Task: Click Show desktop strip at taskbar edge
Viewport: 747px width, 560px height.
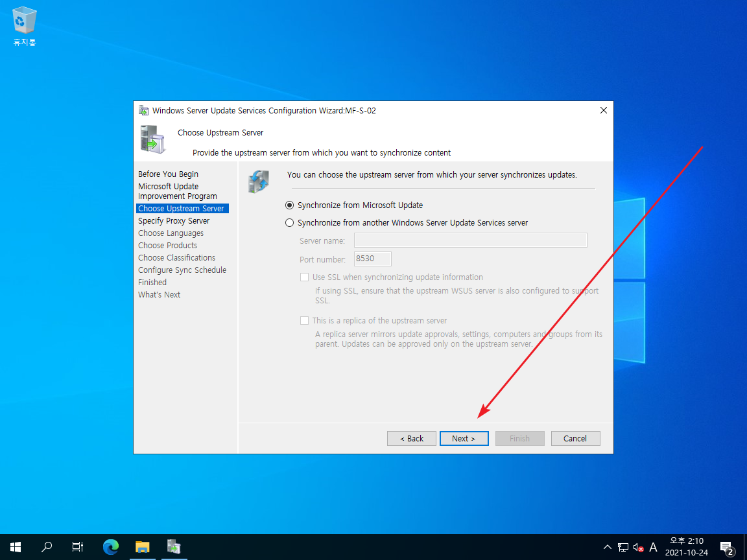Action: pyautogui.click(x=744, y=546)
